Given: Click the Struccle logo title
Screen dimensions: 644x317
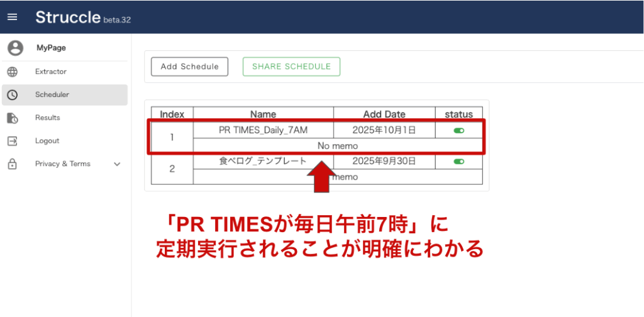Looking at the screenshot, I should pos(67,17).
